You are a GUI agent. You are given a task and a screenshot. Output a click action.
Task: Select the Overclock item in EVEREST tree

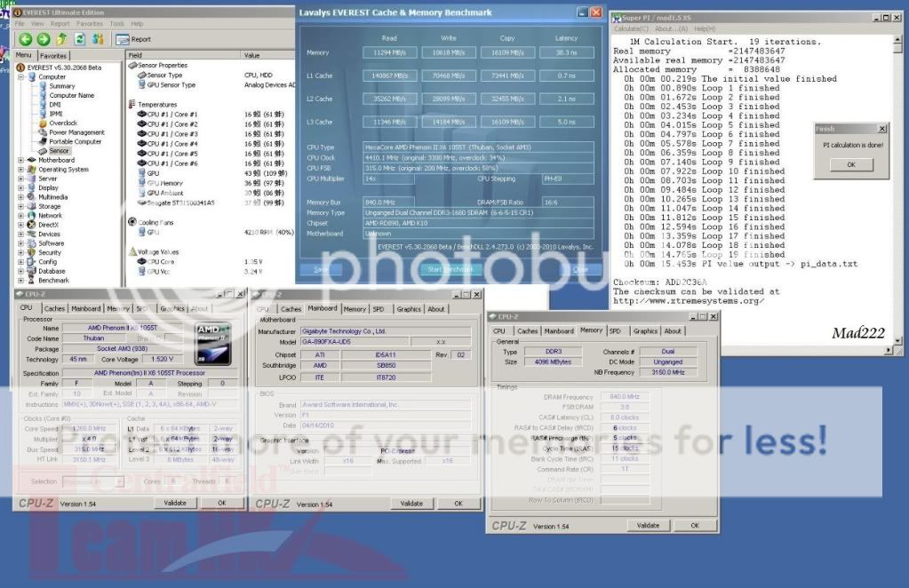pos(63,123)
